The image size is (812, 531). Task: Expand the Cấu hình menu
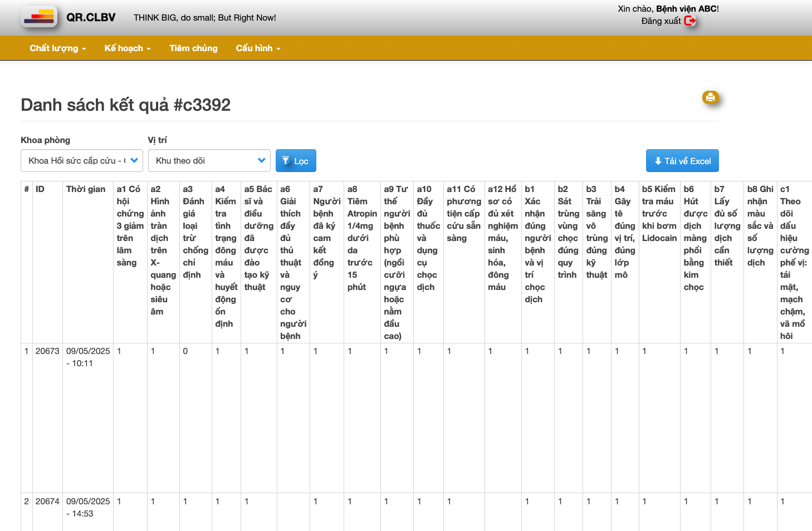tap(258, 48)
